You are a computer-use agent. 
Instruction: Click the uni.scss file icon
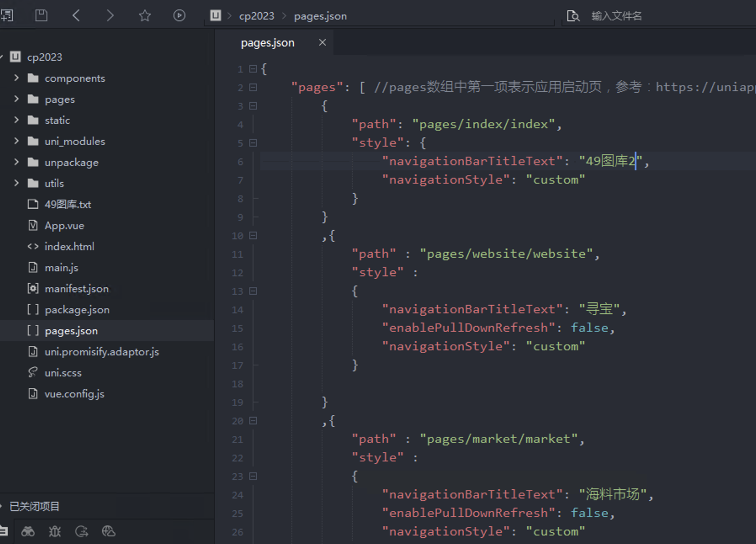(33, 373)
